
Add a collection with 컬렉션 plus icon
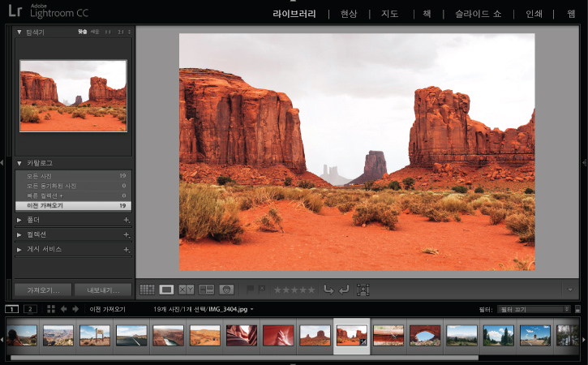tap(127, 235)
